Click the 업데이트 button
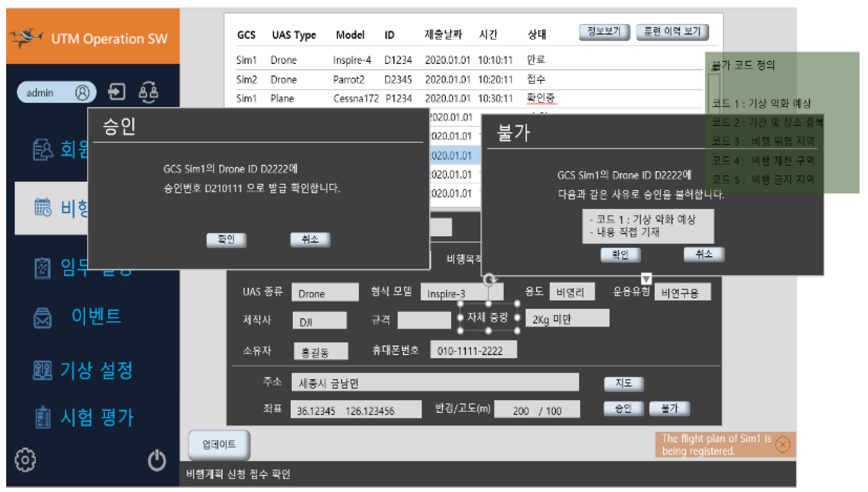Screen dimensions: 868x492 (219, 445)
